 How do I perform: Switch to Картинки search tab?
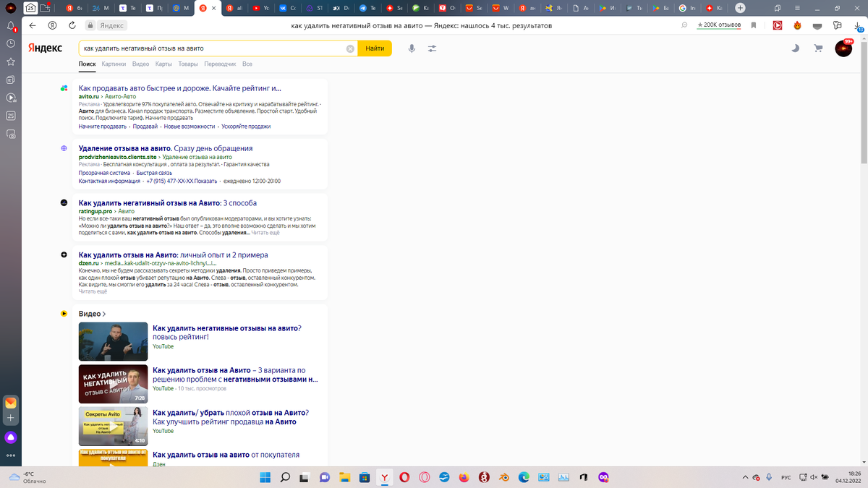pyautogui.click(x=114, y=64)
